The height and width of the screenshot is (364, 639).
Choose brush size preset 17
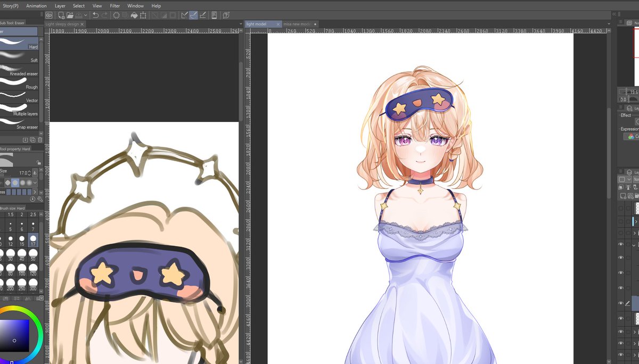click(34, 241)
